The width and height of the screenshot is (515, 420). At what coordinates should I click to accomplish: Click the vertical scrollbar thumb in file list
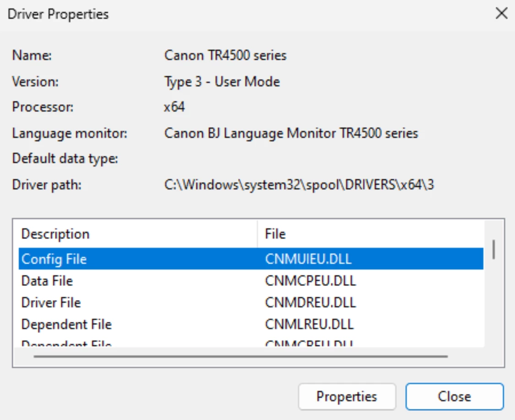point(493,250)
